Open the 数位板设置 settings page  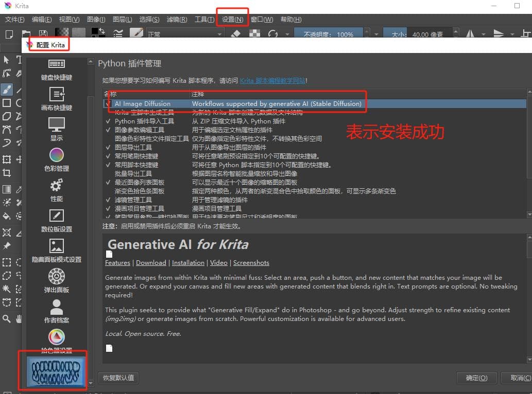click(56, 221)
